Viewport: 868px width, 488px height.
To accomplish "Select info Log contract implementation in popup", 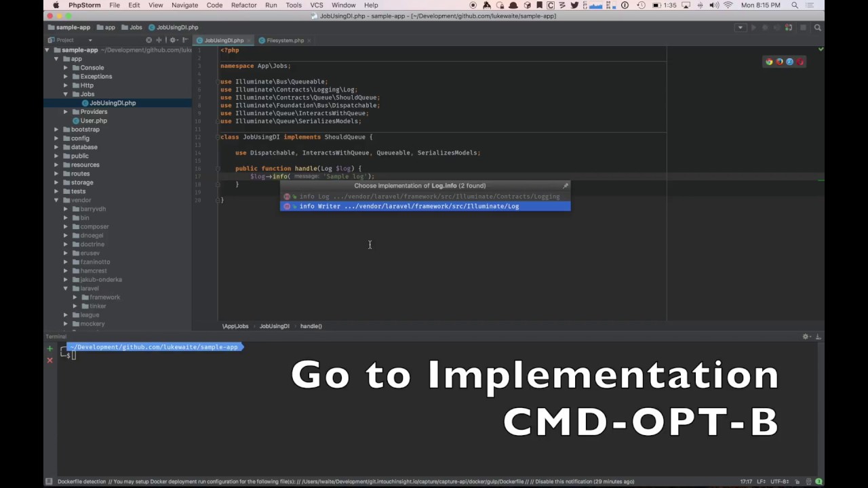I will [x=425, y=197].
